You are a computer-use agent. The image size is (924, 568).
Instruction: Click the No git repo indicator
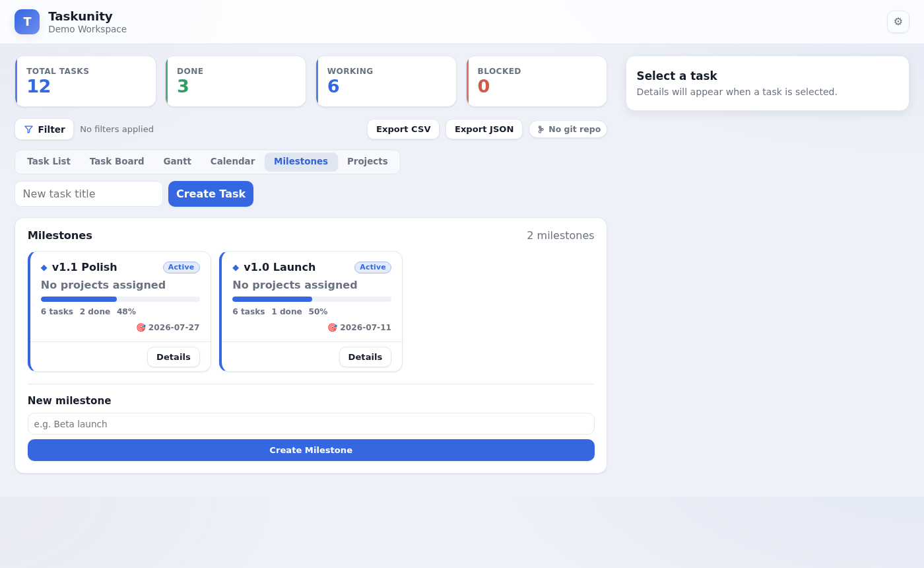click(x=568, y=129)
